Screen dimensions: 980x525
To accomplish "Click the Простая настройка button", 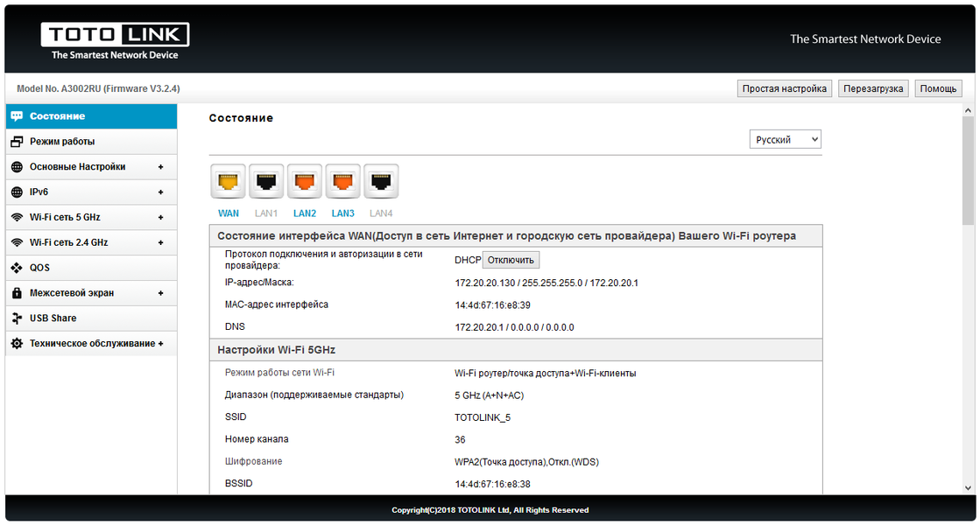I will [x=785, y=88].
